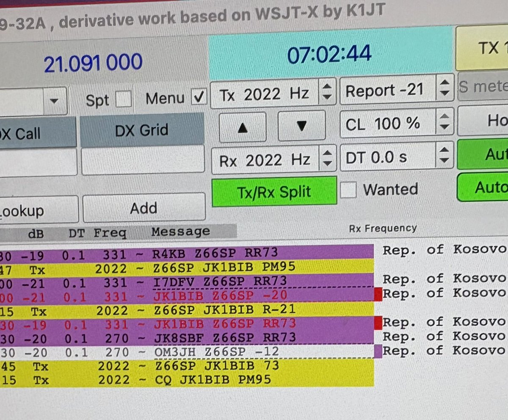Click the 21.091 000 dial frequency display
This screenshot has width=508, height=420.
(x=93, y=63)
